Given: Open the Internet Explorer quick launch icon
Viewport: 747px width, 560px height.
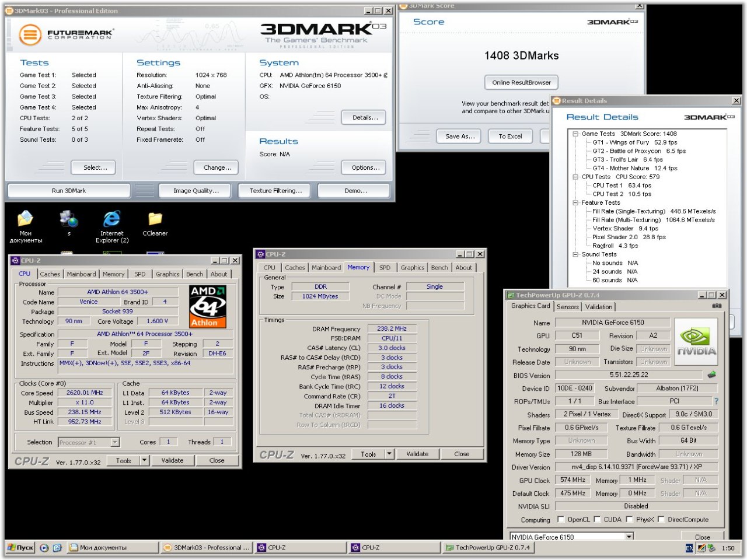Looking at the screenshot, I should tap(57, 548).
